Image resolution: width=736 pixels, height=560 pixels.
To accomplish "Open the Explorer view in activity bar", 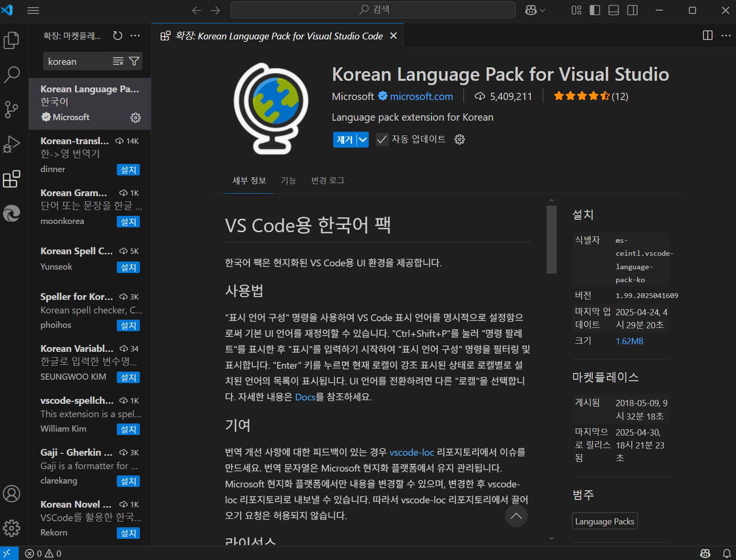I will tap(12, 40).
